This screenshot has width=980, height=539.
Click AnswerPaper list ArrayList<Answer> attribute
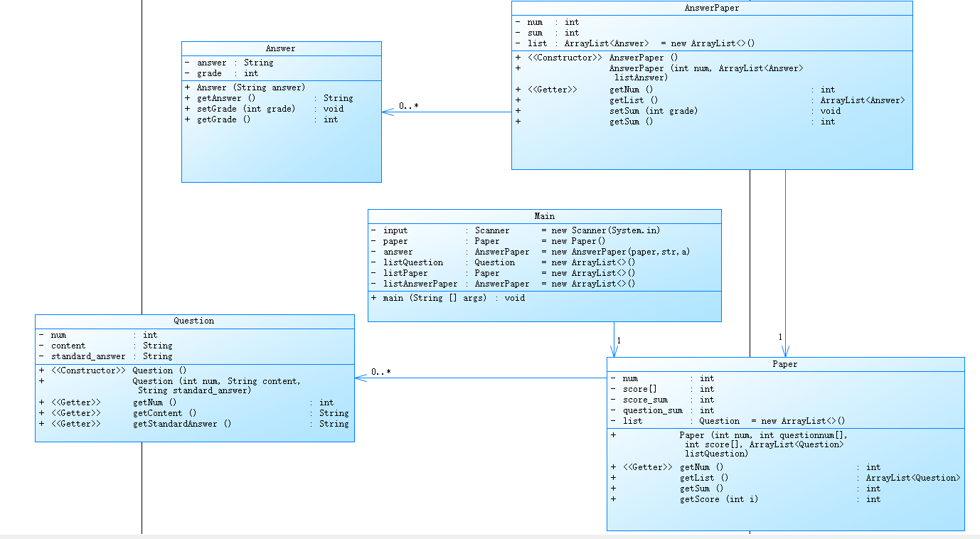(635, 43)
